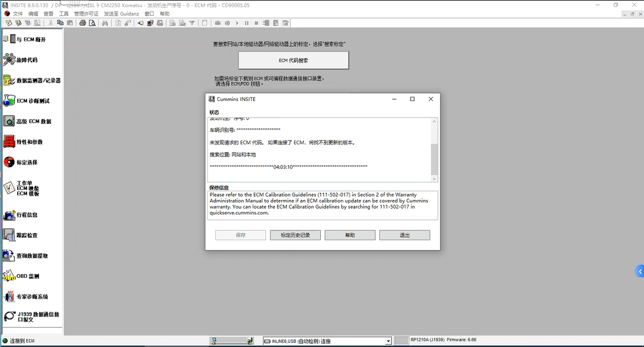Click the 帮助 button in the dialog
644x347 pixels.
pos(350,235)
